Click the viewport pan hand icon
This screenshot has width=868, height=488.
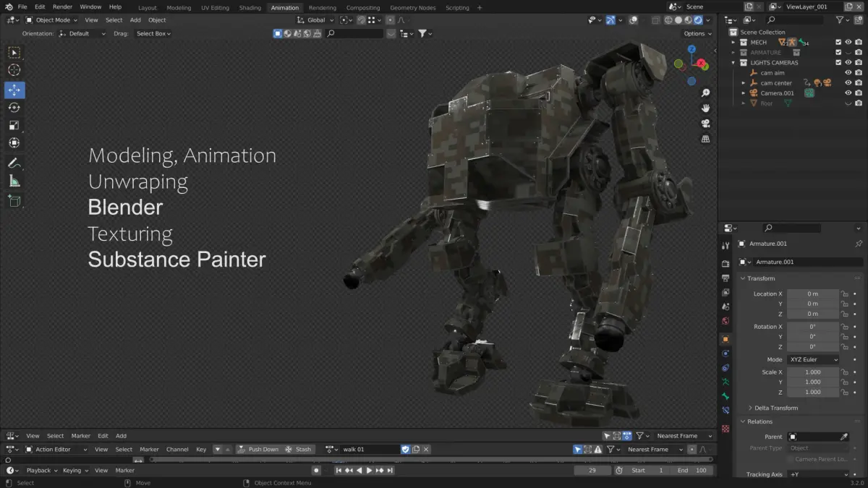point(705,108)
